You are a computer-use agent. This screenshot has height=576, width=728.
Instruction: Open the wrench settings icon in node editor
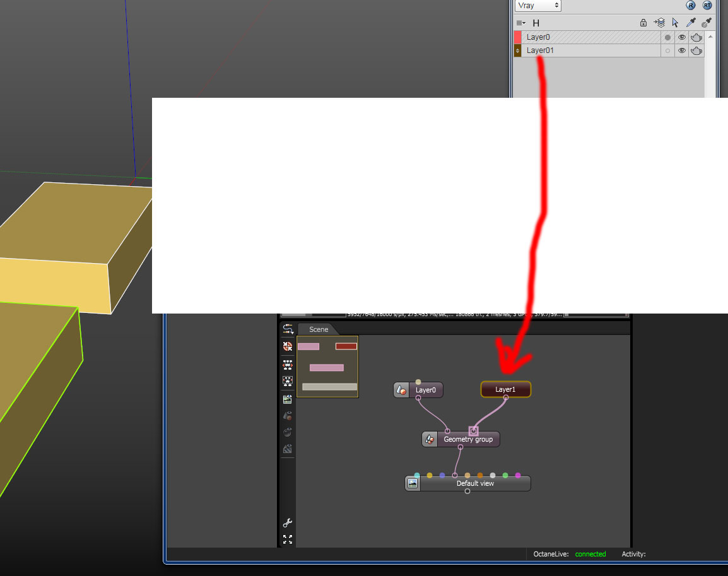(288, 523)
